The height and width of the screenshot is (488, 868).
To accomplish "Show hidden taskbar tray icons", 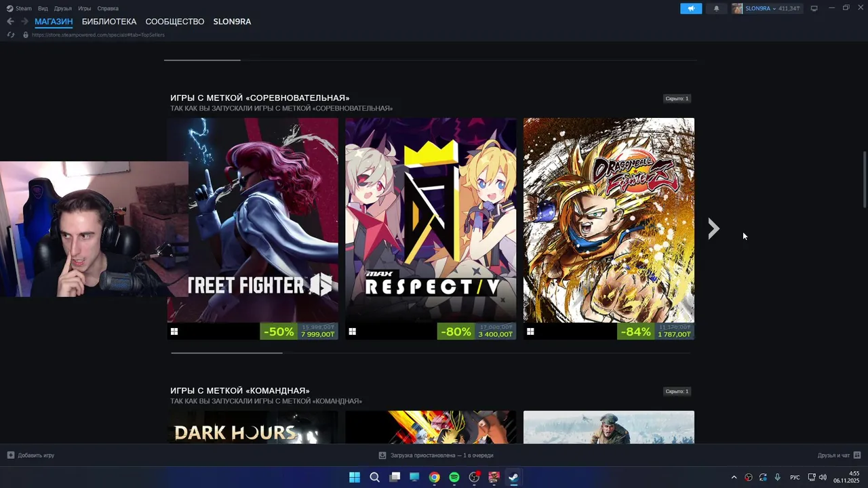I will [x=734, y=477].
